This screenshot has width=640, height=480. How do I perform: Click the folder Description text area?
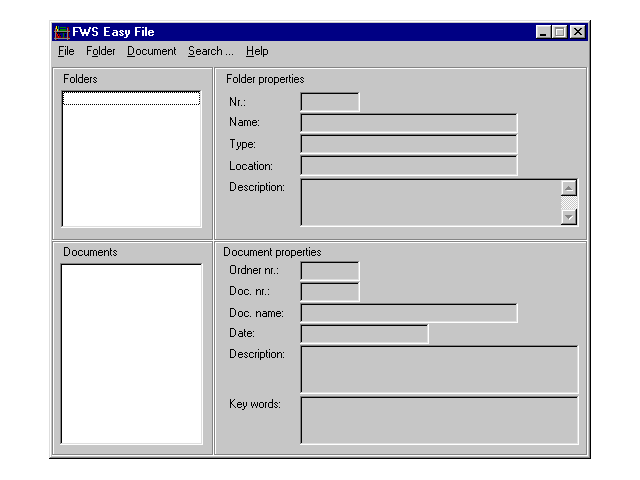430,202
